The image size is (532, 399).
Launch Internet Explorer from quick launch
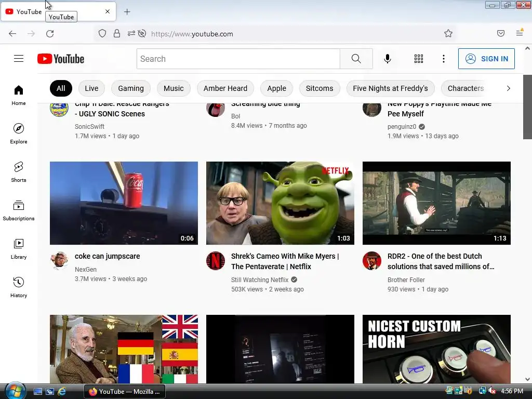pos(62,392)
